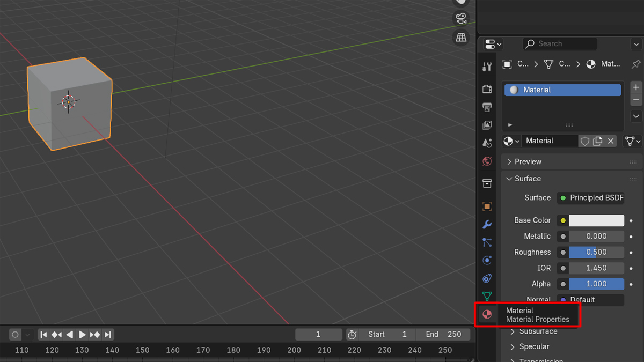Jump to the timeline start frame

pos(44,335)
